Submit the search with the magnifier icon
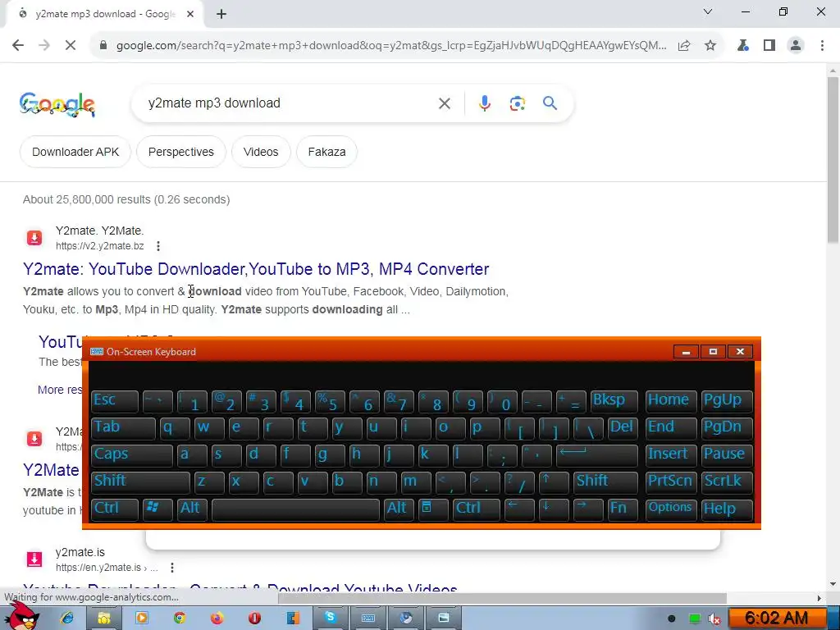Screen dimensions: 840x630 click(550, 103)
